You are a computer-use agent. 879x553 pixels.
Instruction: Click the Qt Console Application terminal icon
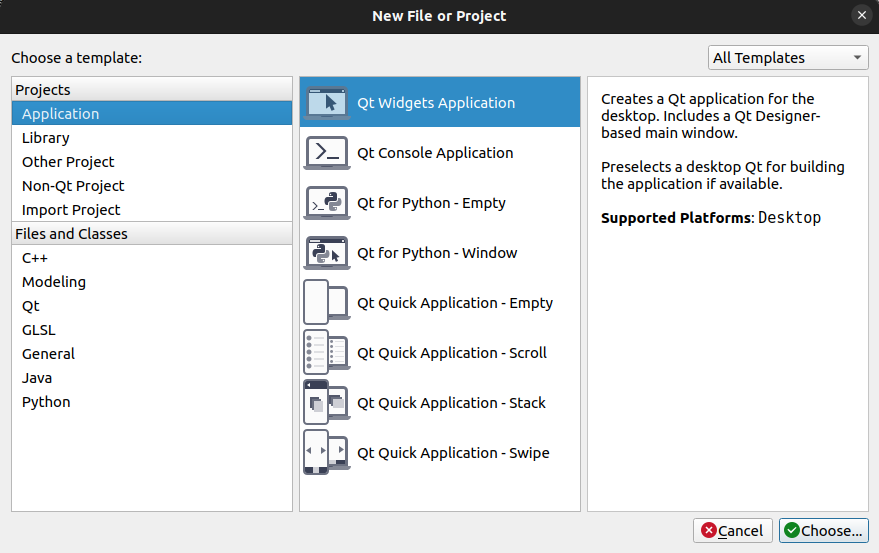click(326, 153)
